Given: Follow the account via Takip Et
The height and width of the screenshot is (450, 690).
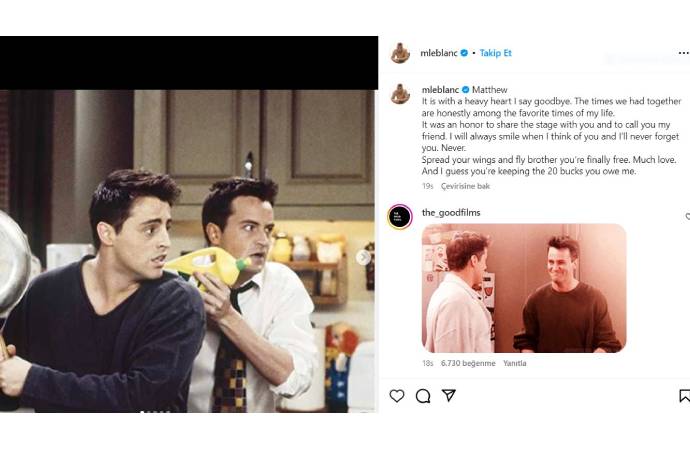Looking at the screenshot, I should [x=496, y=53].
